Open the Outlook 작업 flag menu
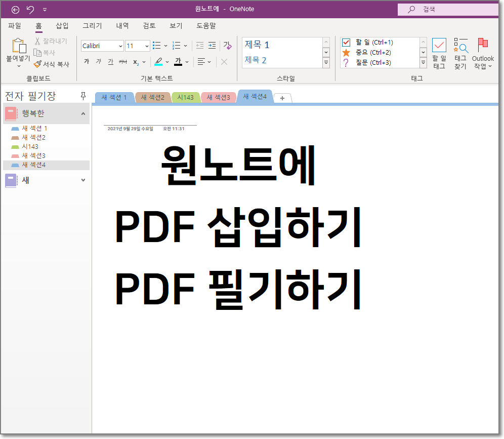The image size is (504, 439). [483, 53]
